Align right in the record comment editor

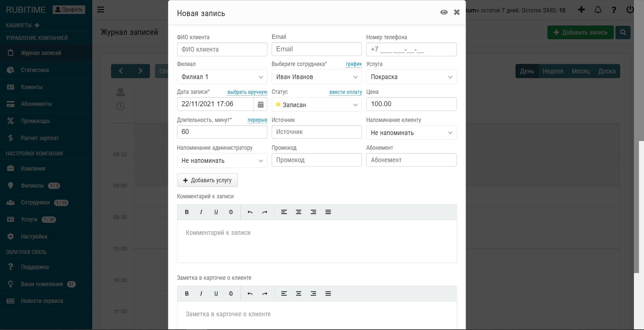tap(313, 212)
